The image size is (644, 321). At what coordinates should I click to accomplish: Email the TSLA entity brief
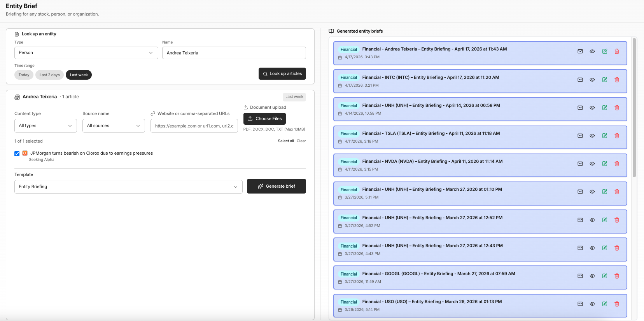(x=580, y=136)
